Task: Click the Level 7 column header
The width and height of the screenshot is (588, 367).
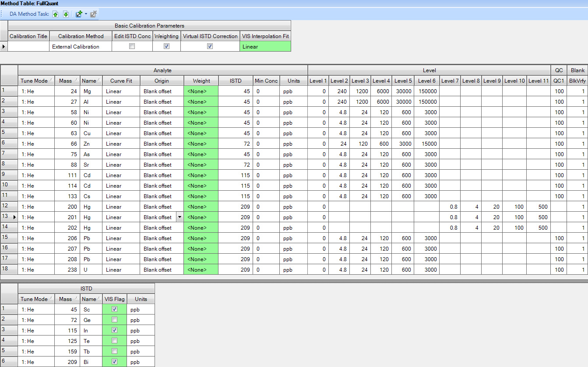Action: click(x=450, y=80)
